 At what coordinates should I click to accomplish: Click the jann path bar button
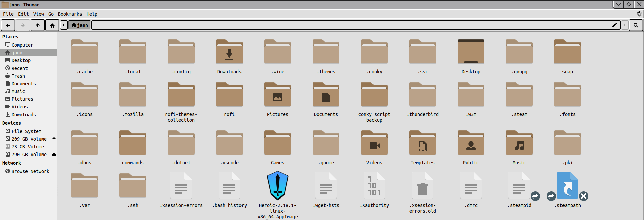tap(80, 25)
